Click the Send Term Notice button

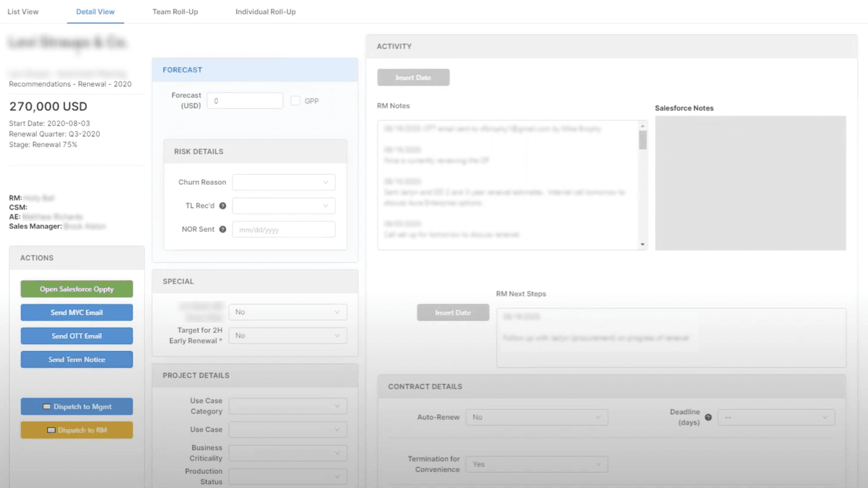pyautogui.click(x=77, y=360)
